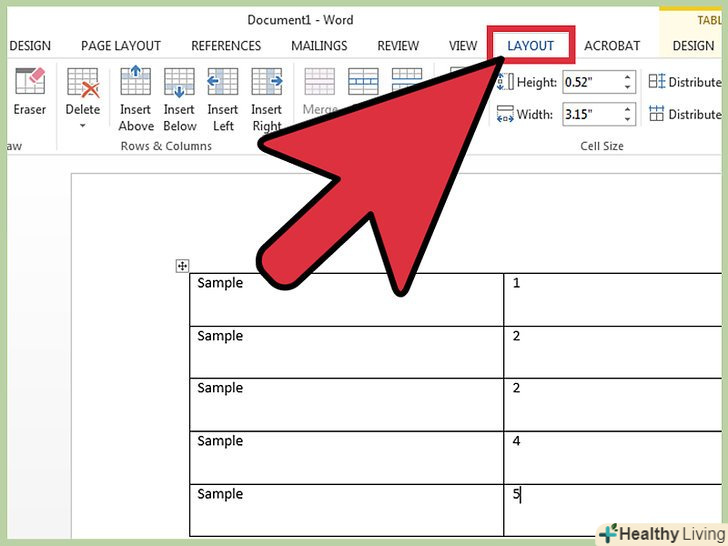The width and height of the screenshot is (728, 546).
Task: Click the first Sample cell
Action: click(346, 299)
